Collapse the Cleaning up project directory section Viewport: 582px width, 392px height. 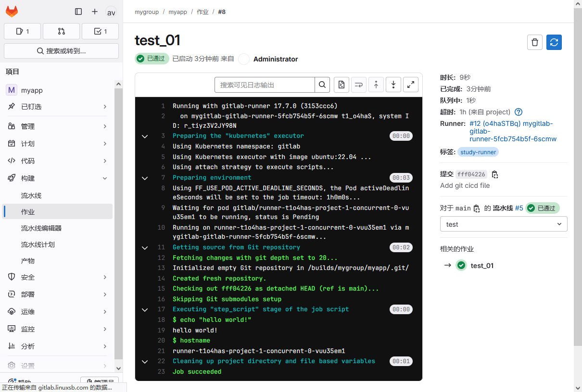click(144, 362)
